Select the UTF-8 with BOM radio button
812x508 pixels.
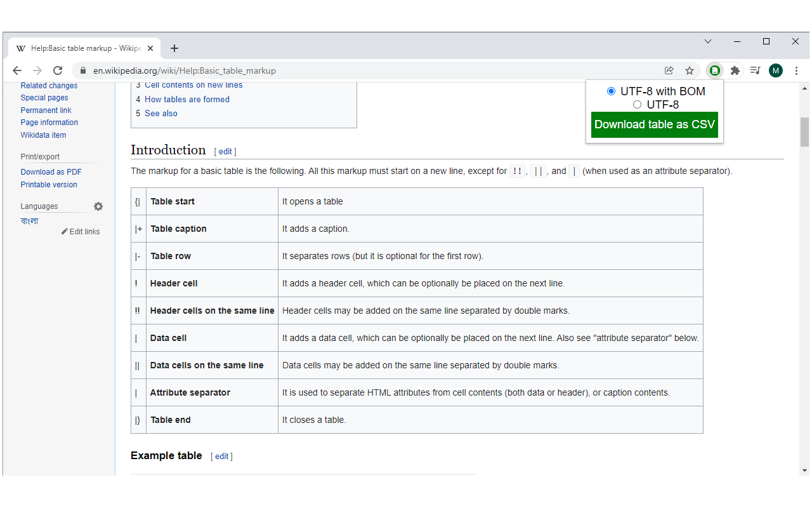[611, 91]
